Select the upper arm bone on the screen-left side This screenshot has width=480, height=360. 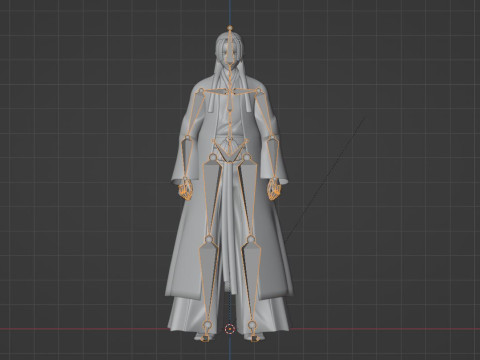tap(195, 114)
